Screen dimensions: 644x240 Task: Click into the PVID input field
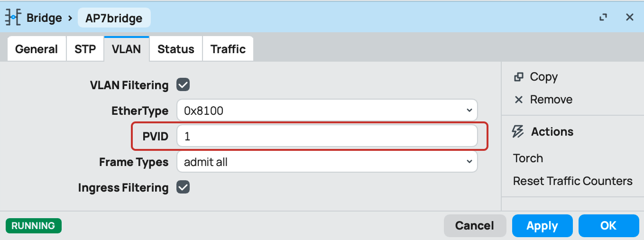(x=327, y=136)
